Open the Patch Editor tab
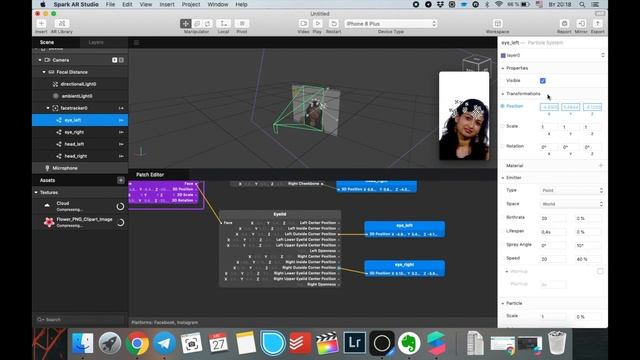The width and height of the screenshot is (640, 360). coord(150,175)
